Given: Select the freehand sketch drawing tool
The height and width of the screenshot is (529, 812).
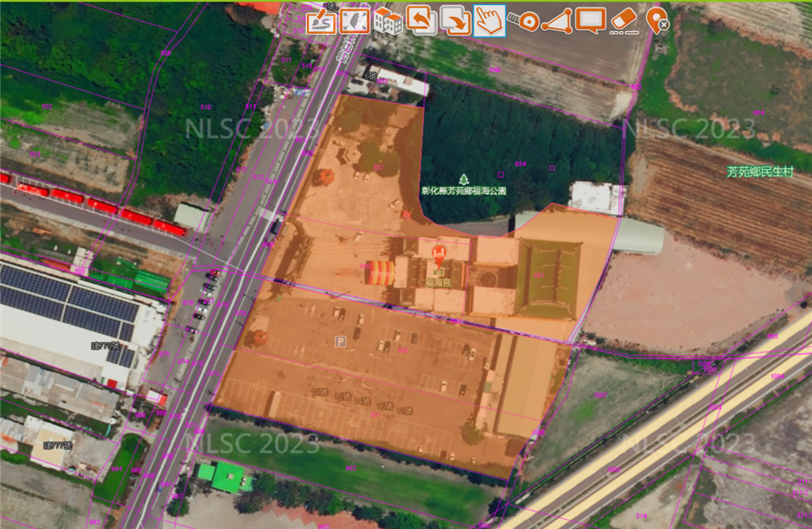Looking at the screenshot, I should 321,20.
